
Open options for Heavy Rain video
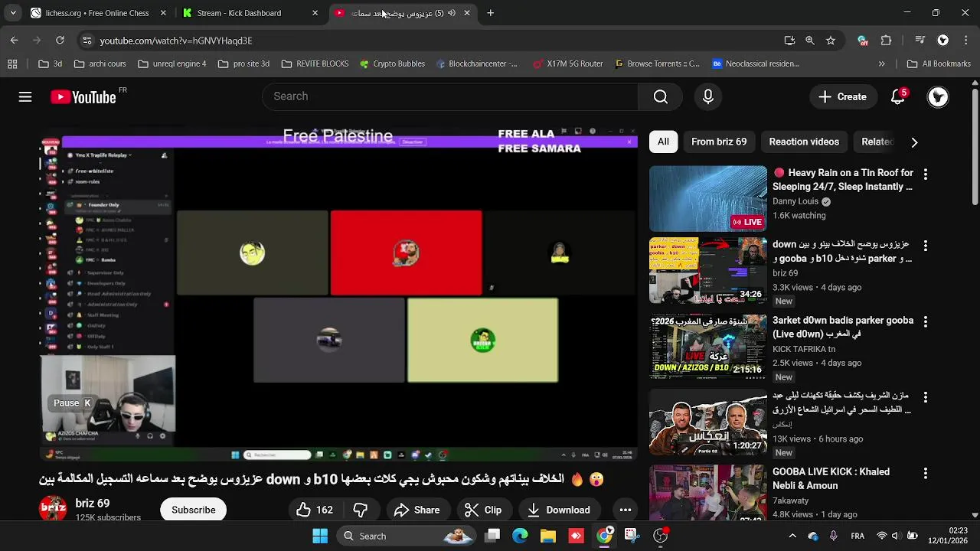(926, 174)
